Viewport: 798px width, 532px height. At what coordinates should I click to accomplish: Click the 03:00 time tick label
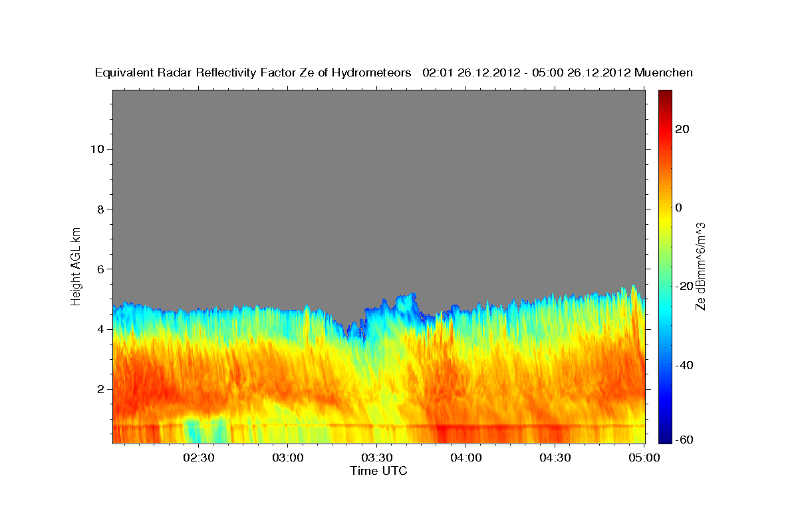click(288, 458)
